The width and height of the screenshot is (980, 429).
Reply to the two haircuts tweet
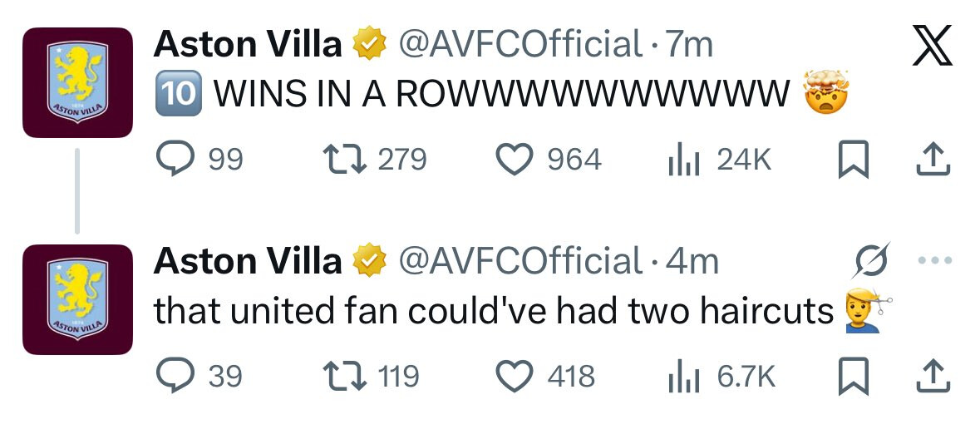pyautogui.click(x=175, y=377)
